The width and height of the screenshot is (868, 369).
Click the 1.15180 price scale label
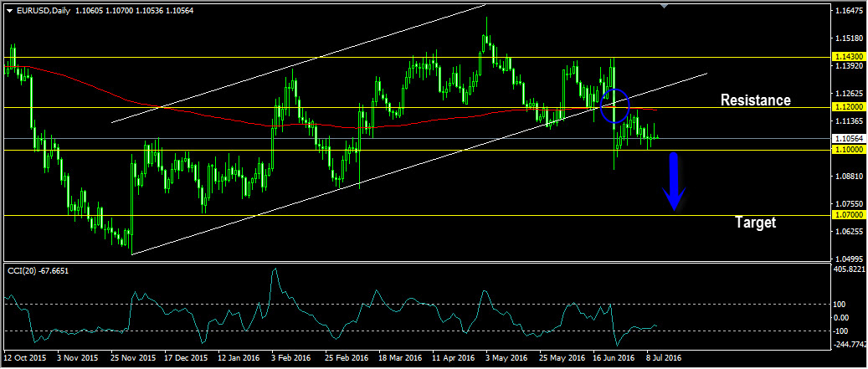[x=850, y=38]
